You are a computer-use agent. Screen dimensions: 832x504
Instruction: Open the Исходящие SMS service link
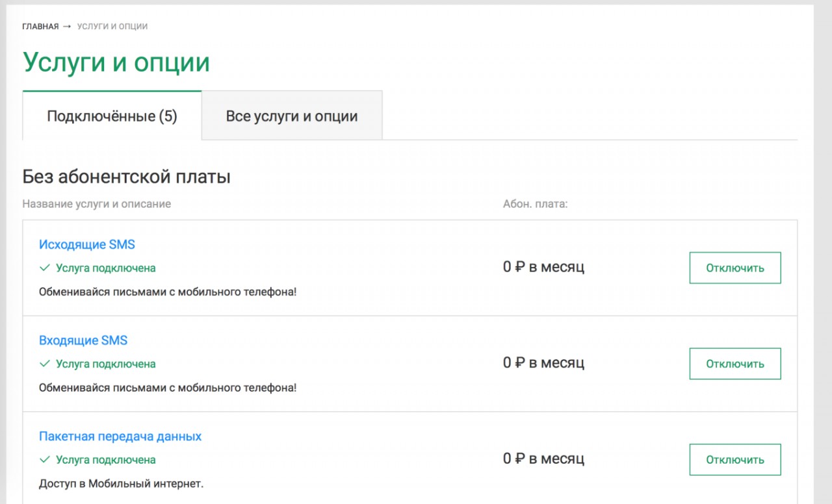point(87,244)
